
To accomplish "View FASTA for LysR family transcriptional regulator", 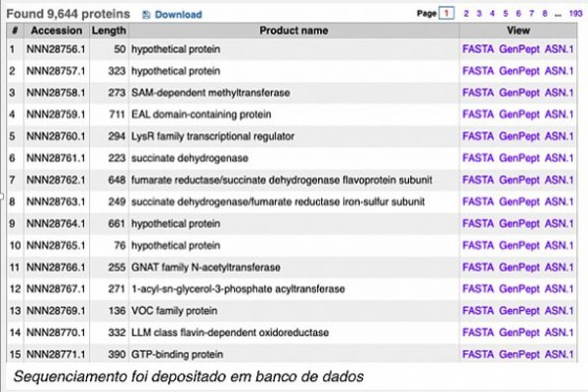I will pos(478,136).
